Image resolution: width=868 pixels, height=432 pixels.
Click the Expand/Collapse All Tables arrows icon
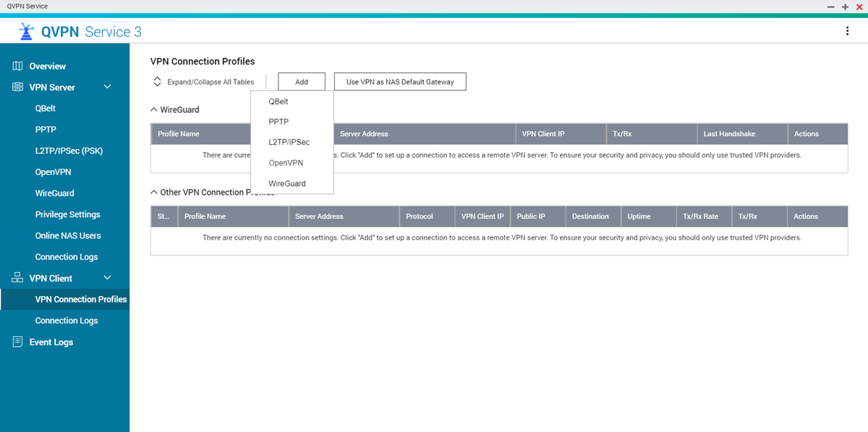(158, 82)
